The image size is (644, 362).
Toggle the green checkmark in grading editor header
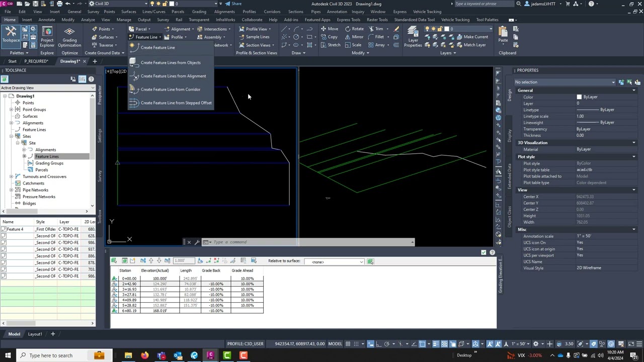click(x=484, y=252)
